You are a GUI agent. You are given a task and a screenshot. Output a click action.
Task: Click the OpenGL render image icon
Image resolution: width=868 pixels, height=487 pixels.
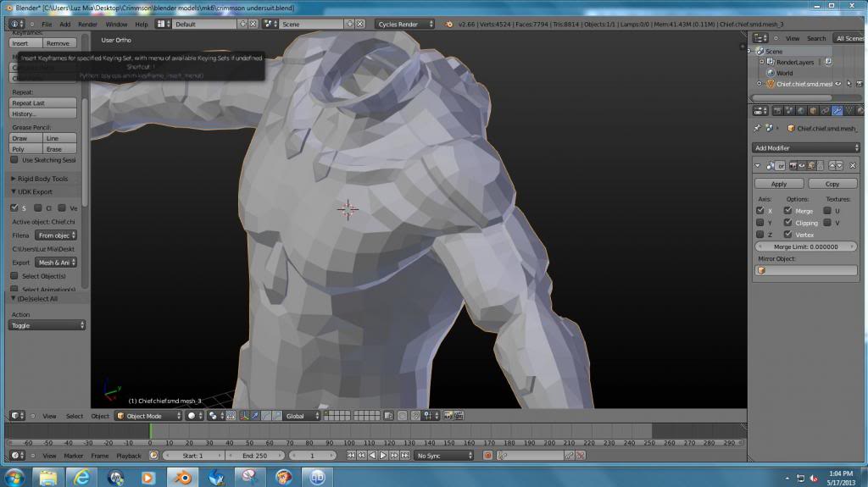tap(448, 416)
